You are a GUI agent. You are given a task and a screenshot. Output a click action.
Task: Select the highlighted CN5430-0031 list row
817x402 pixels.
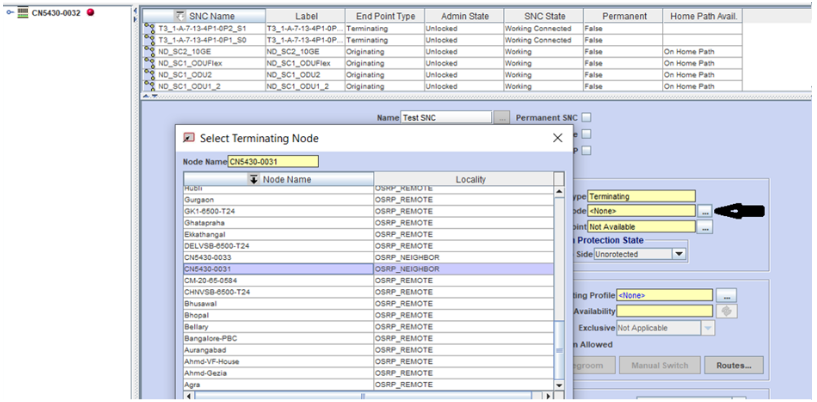coord(368,269)
